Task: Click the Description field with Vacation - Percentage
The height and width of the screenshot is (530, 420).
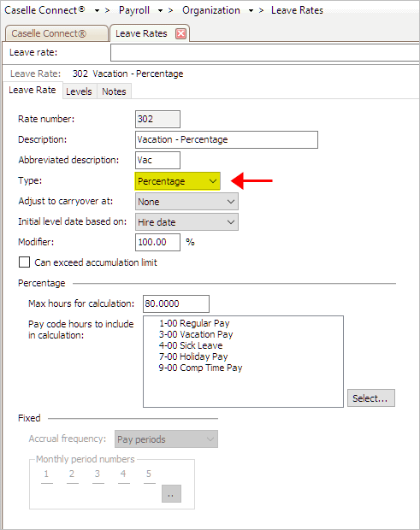Action: (x=227, y=139)
